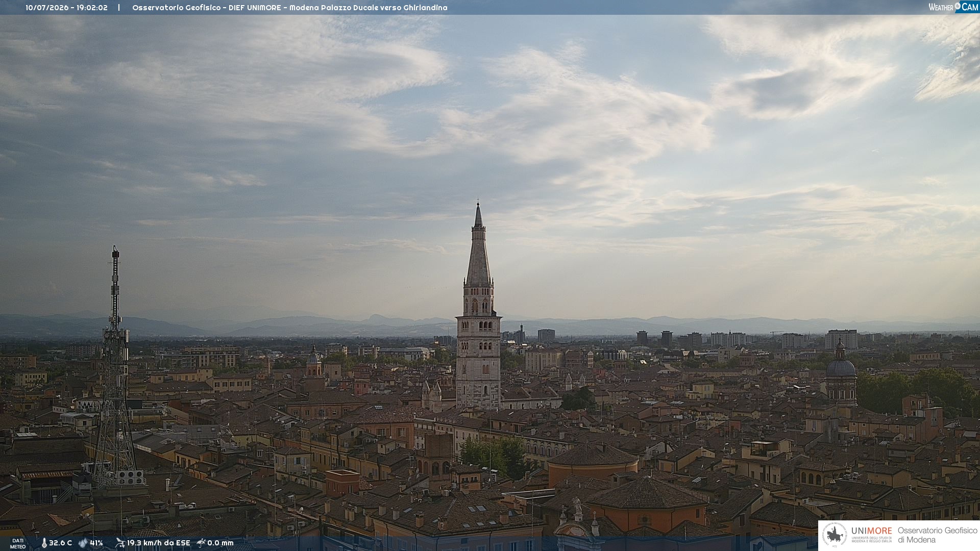Click the UNIMORE wordmark text

tap(871, 531)
